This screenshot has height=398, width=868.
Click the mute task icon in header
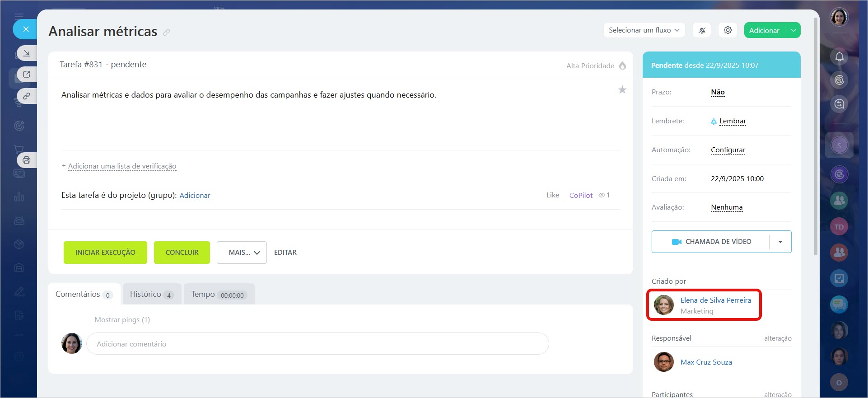[702, 30]
